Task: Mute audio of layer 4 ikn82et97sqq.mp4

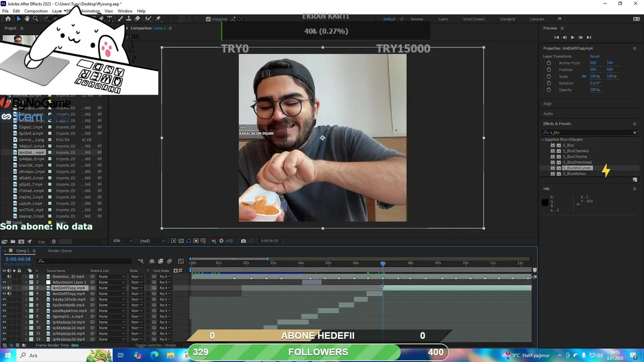Action: [9, 294]
